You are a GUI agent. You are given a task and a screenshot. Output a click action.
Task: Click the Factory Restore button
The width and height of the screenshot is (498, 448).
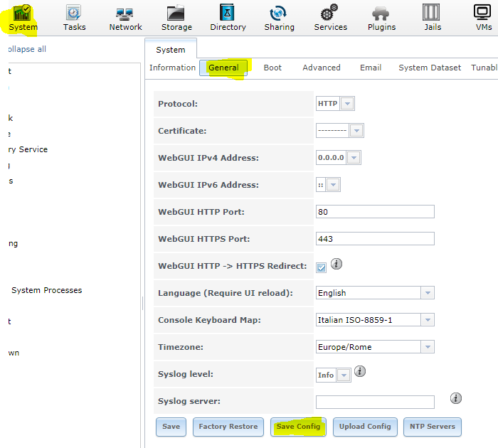pyautogui.click(x=228, y=427)
